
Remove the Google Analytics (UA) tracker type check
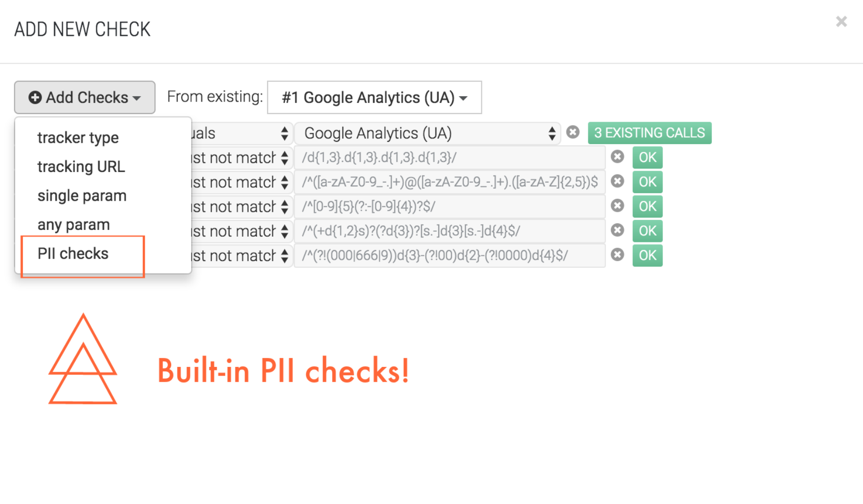click(572, 132)
